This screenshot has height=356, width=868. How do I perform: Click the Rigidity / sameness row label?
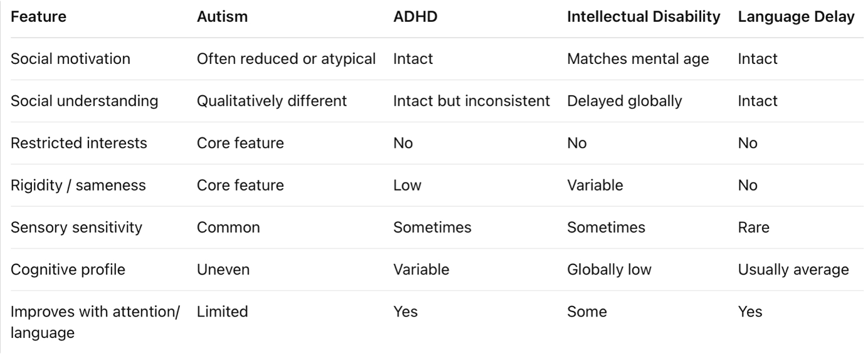click(78, 186)
